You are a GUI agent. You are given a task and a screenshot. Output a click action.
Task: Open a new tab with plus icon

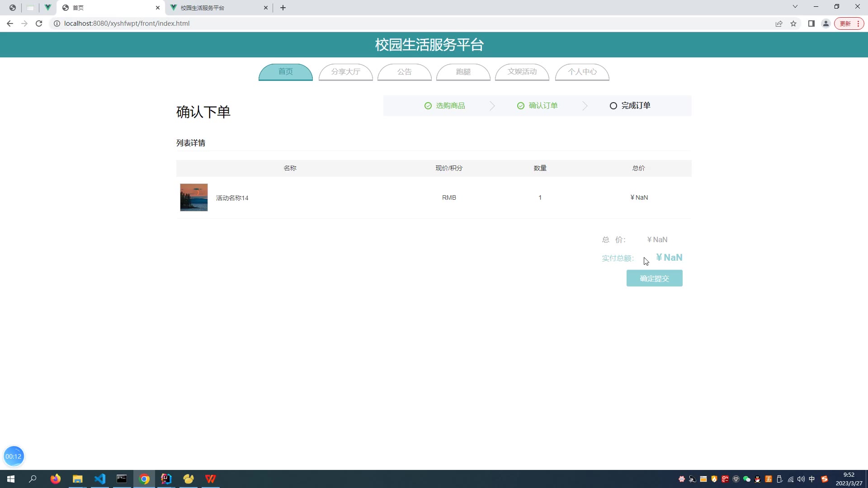(283, 8)
